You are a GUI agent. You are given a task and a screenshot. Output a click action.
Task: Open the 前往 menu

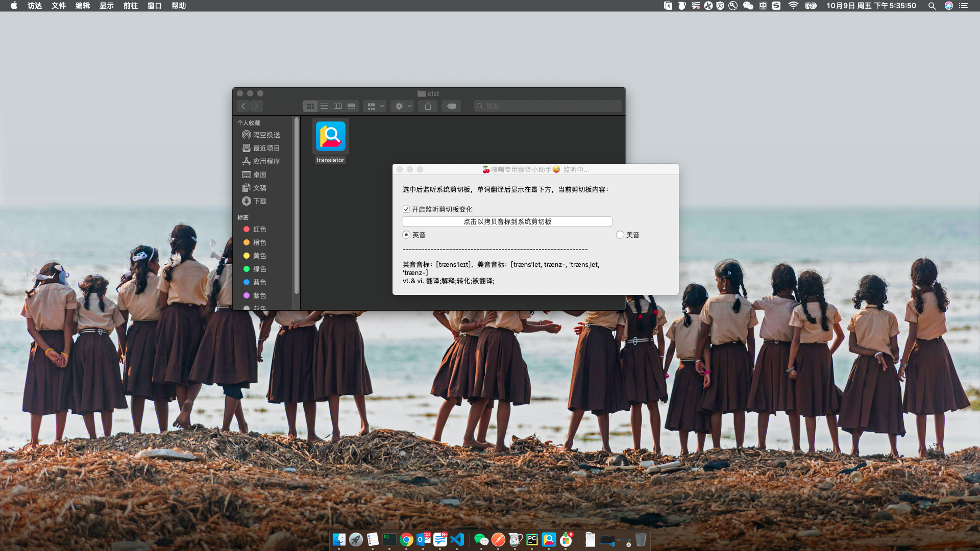click(x=131, y=6)
